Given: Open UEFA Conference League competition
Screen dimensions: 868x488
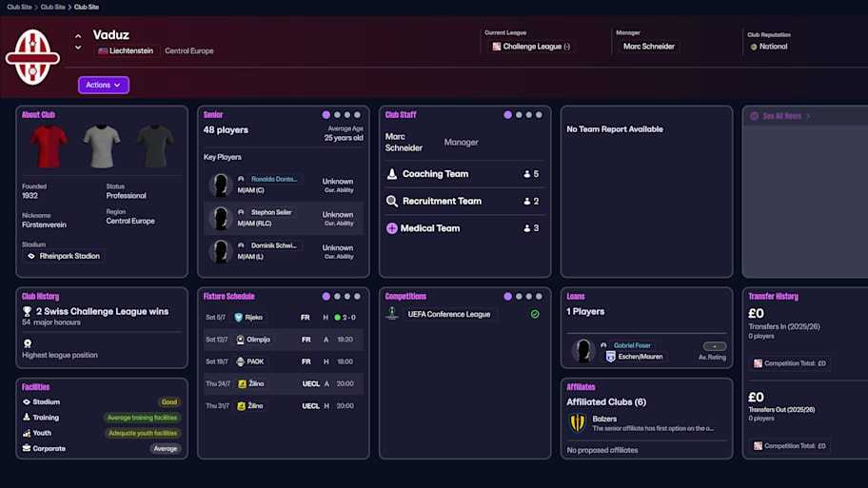Looking at the screenshot, I should coord(449,314).
